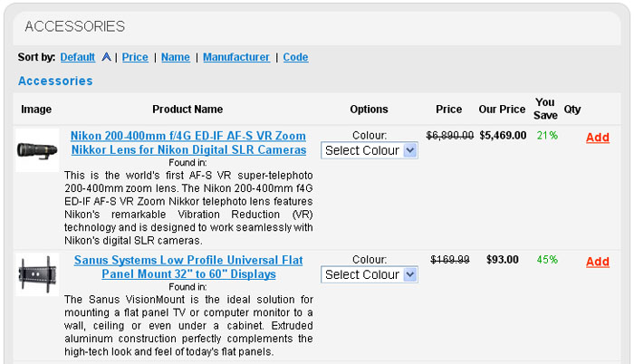The height and width of the screenshot is (364, 634).
Task: Sort accessories by Price
Action: [x=135, y=57]
